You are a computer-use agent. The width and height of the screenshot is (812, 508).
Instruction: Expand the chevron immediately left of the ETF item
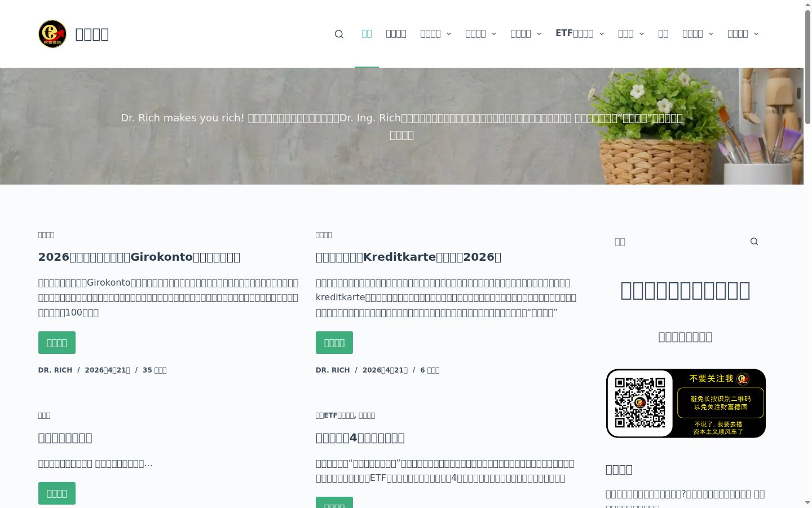[x=539, y=34]
